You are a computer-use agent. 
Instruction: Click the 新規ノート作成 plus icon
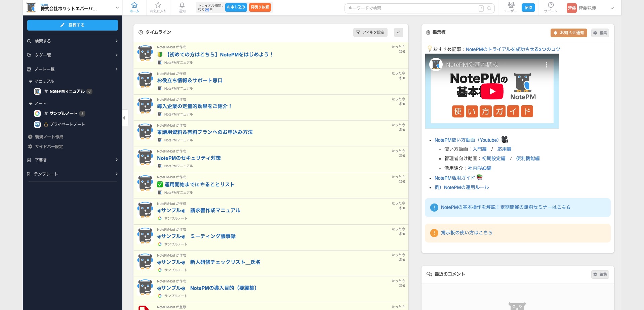[x=30, y=137]
